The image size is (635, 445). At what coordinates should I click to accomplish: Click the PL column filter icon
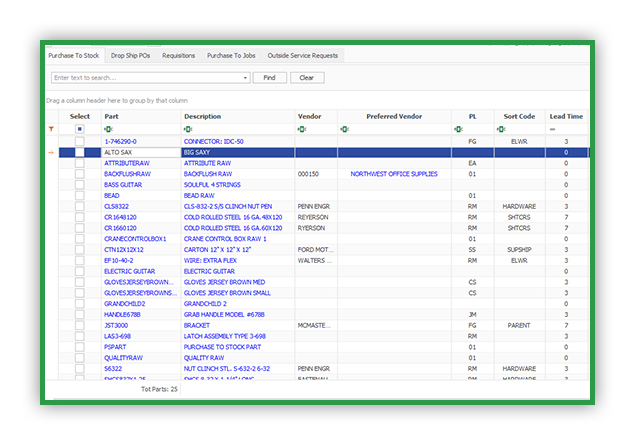coord(458,129)
